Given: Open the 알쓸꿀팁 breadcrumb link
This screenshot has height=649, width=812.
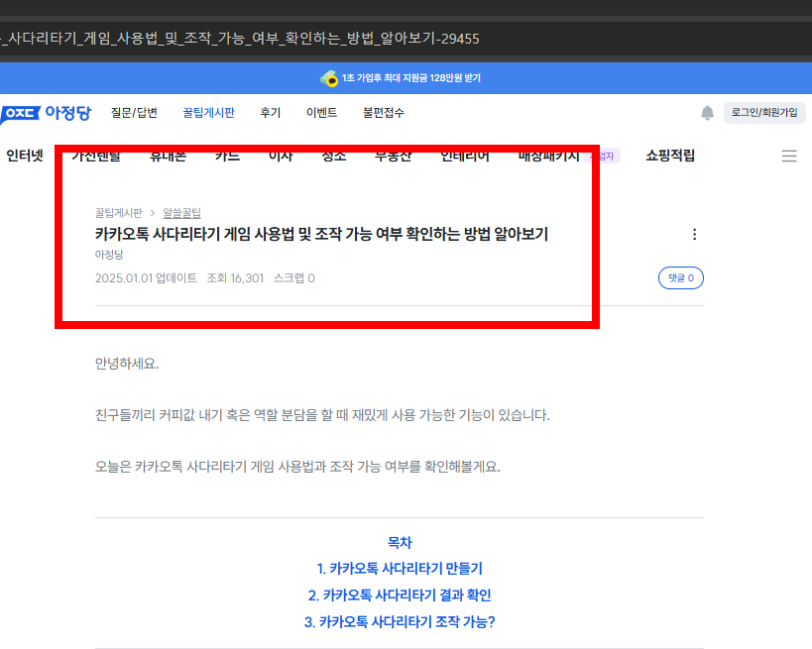Looking at the screenshot, I should coord(183,211).
